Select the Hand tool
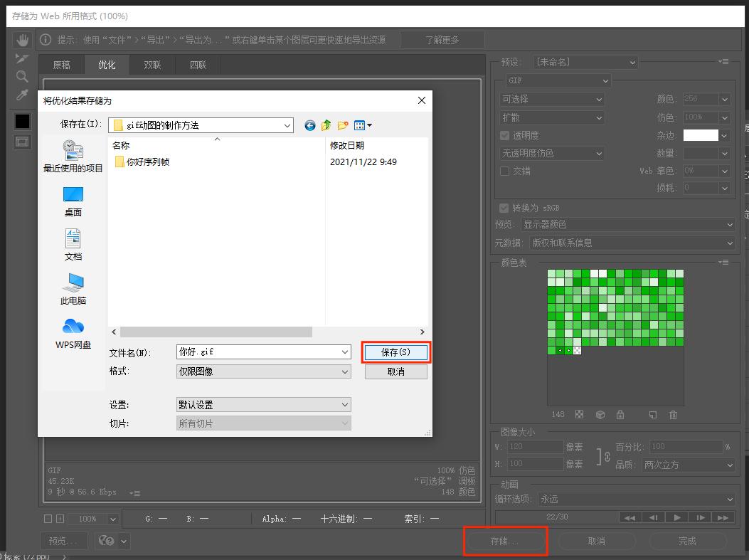 22,39
